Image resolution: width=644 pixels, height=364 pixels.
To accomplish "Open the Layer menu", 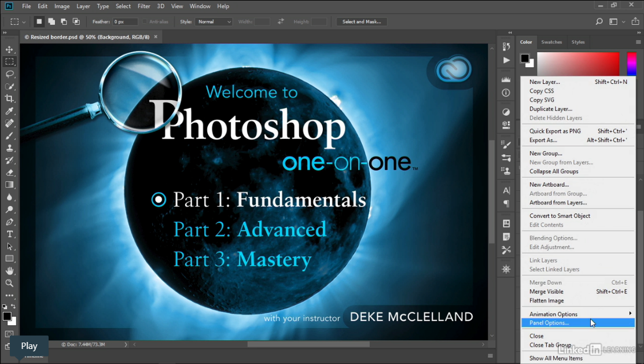I will click(83, 6).
